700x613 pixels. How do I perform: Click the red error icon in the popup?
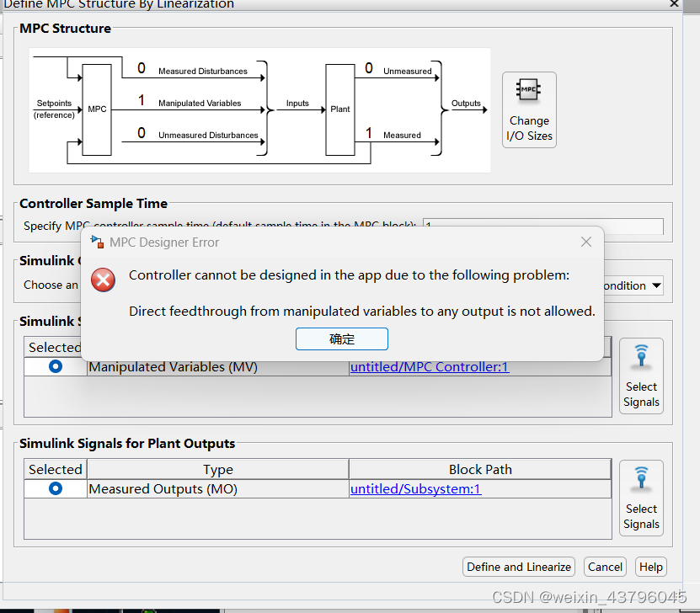click(103, 280)
